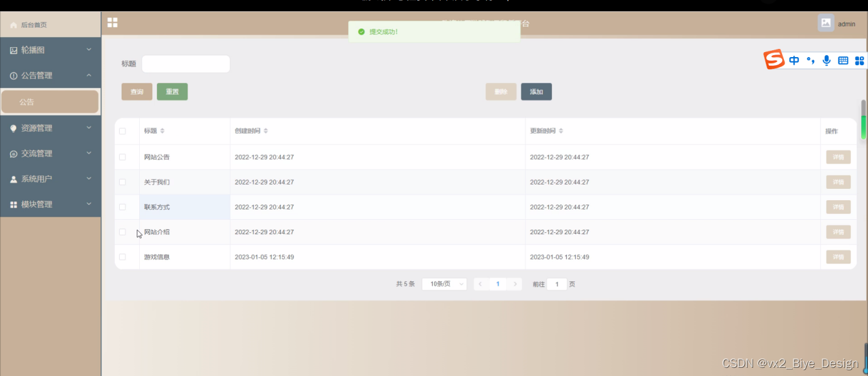The image size is (868, 376).
Task: Open the 资源管理 menu label
Action: tap(37, 128)
